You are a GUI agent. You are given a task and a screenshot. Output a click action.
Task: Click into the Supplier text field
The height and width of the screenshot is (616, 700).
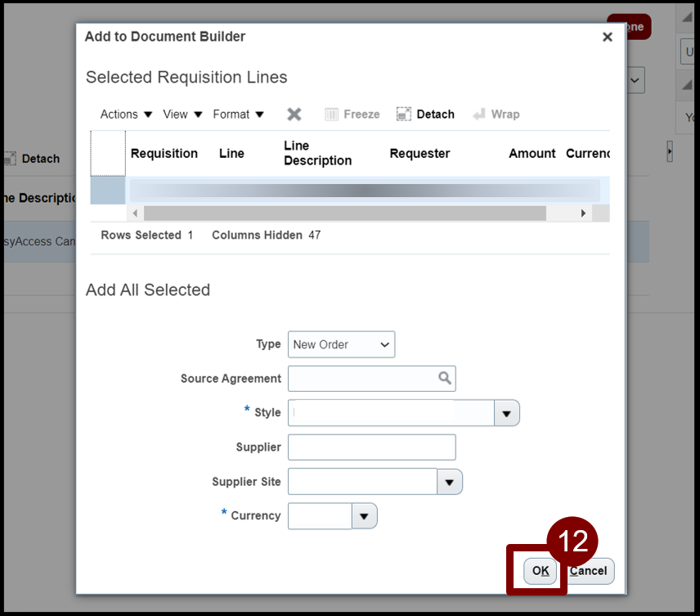[x=371, y=447]
